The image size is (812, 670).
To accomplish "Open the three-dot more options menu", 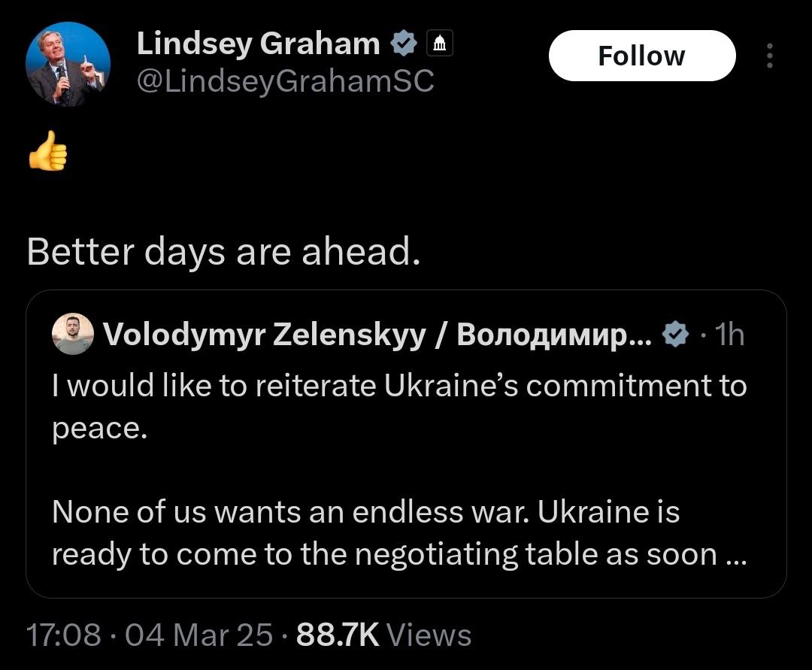I will (768, 56).
